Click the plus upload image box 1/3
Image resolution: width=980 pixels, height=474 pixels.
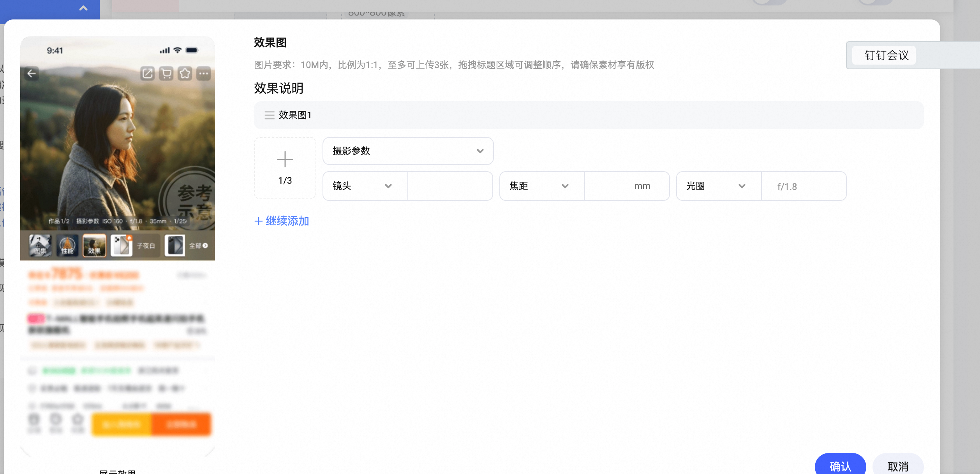(285, 168)
